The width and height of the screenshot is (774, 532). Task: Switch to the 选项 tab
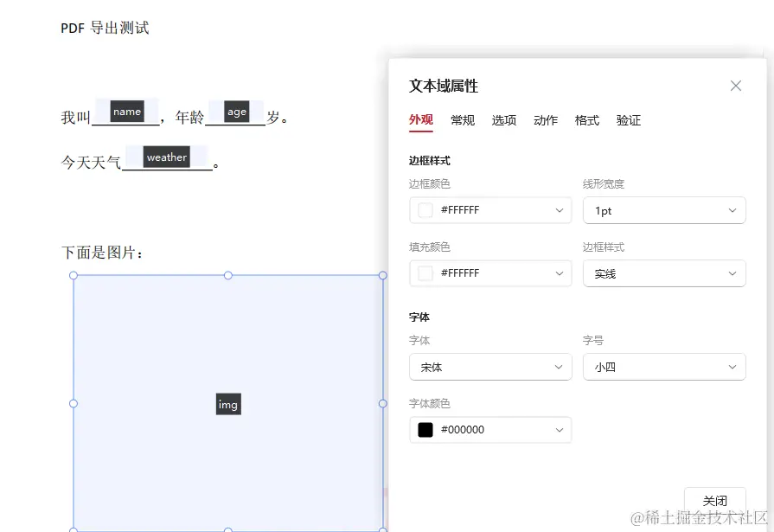click(x=504, y=120)
